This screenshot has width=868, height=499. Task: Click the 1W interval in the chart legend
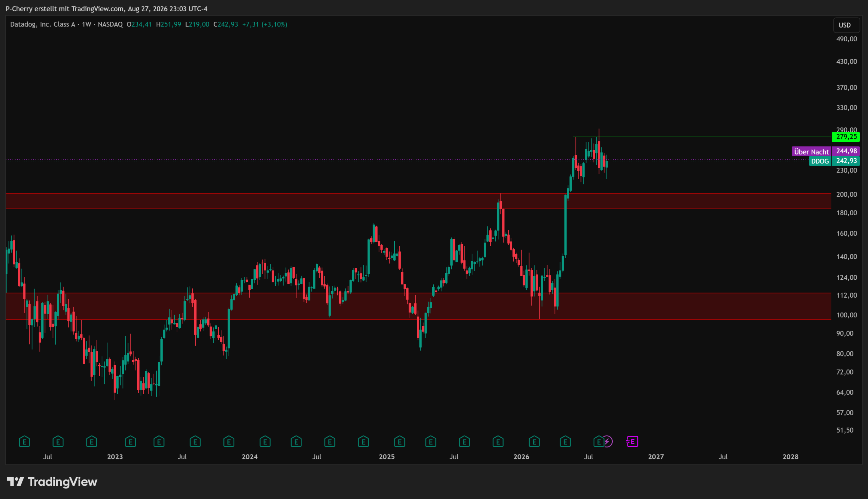point(86,24)
